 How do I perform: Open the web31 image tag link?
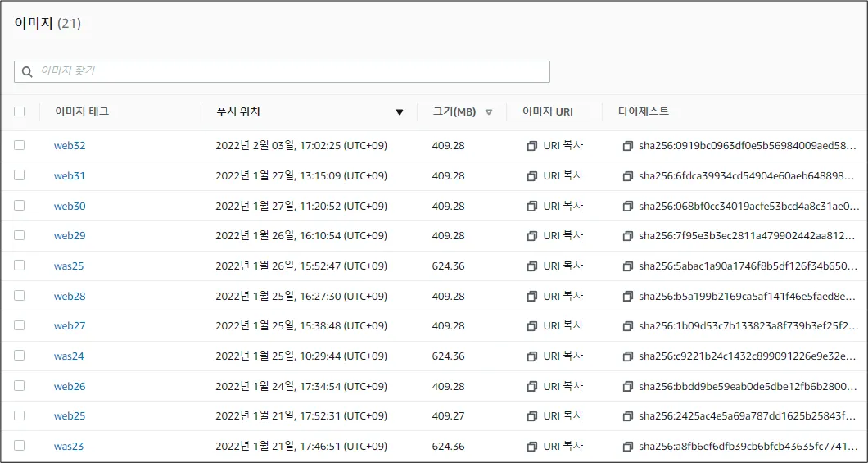pyautogui.click(x=70, y=176)
